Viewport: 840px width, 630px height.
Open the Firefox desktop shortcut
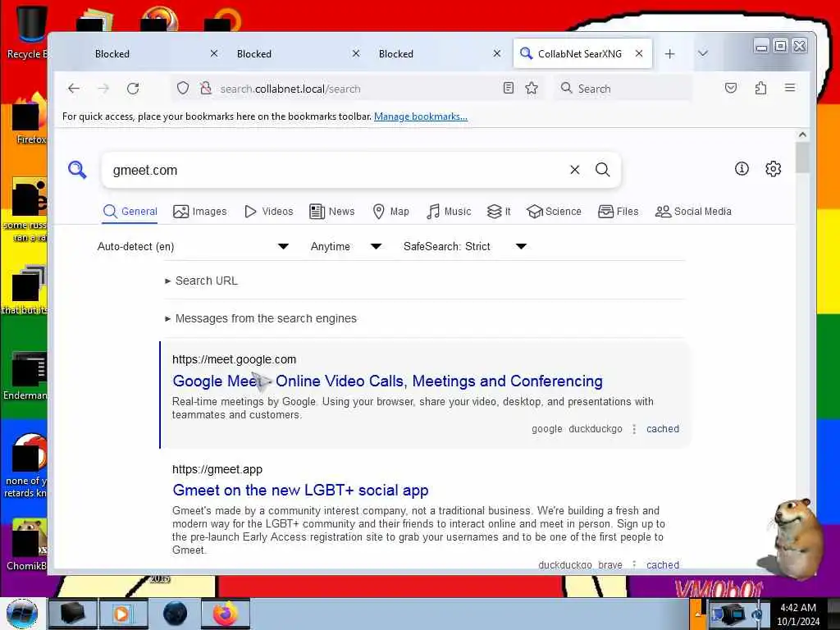coord(29,119)
